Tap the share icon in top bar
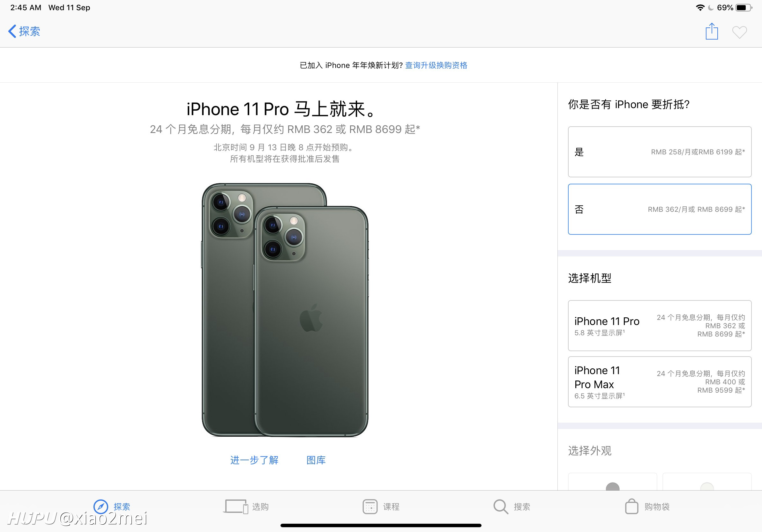This screenshot has width=762, height=532. (x=712, y=32)
